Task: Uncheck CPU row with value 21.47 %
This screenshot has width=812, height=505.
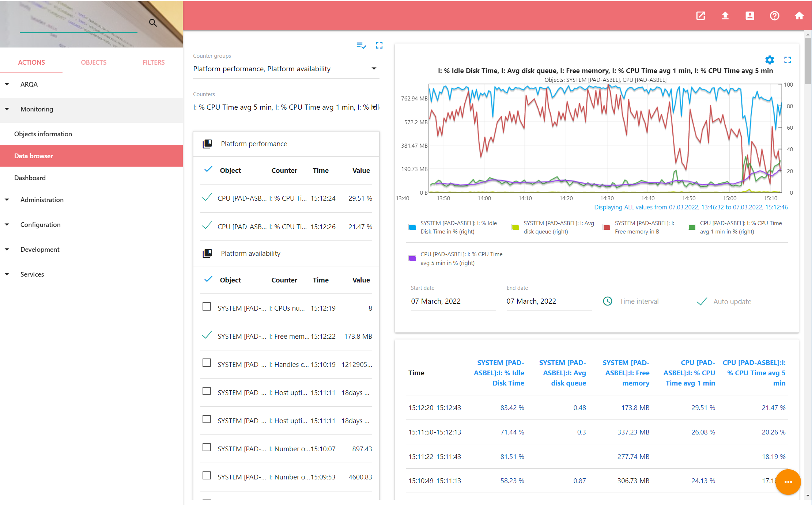Action: pos(207,226)
